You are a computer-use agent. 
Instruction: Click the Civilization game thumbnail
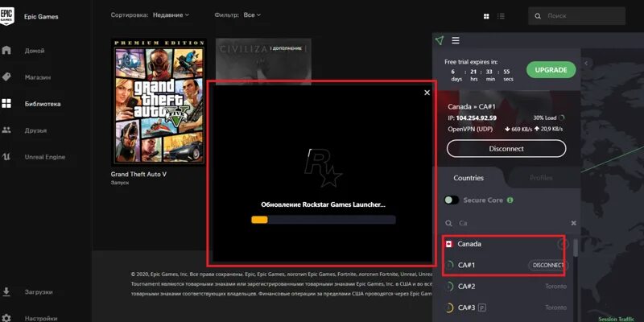pyautogui.click(x=263, y=60)
